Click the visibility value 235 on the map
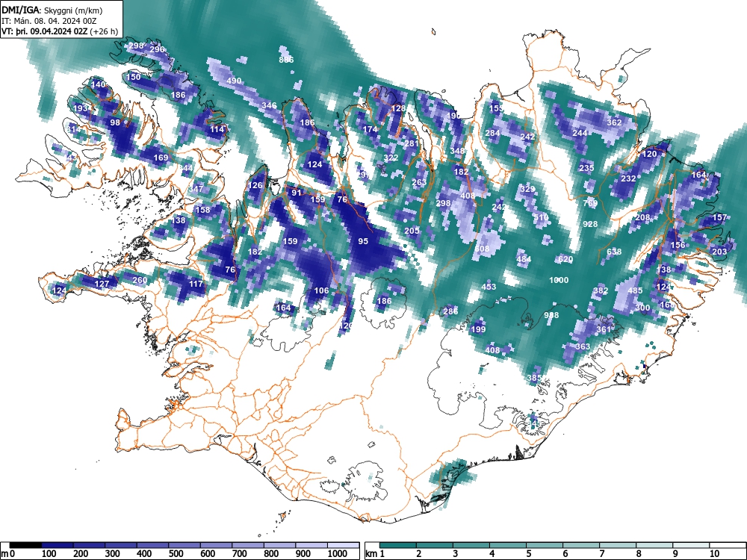 (x=586, y=168)
